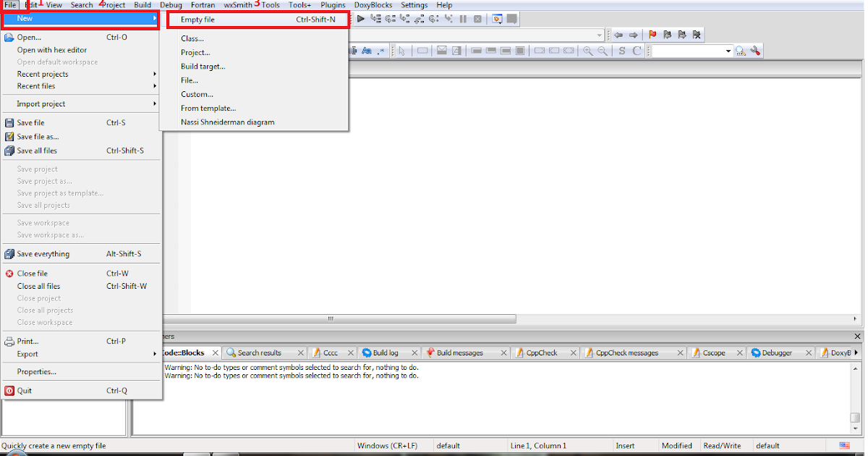Screen dimensions: 868x456
Task: Click inside the incremental search field
Action: (x=687, y=51)
